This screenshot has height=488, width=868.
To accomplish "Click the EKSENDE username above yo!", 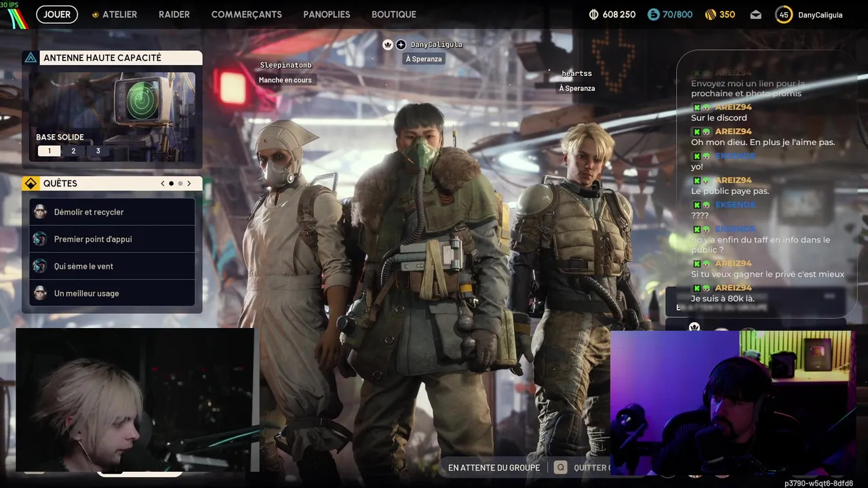I will (x=735, y=156).
